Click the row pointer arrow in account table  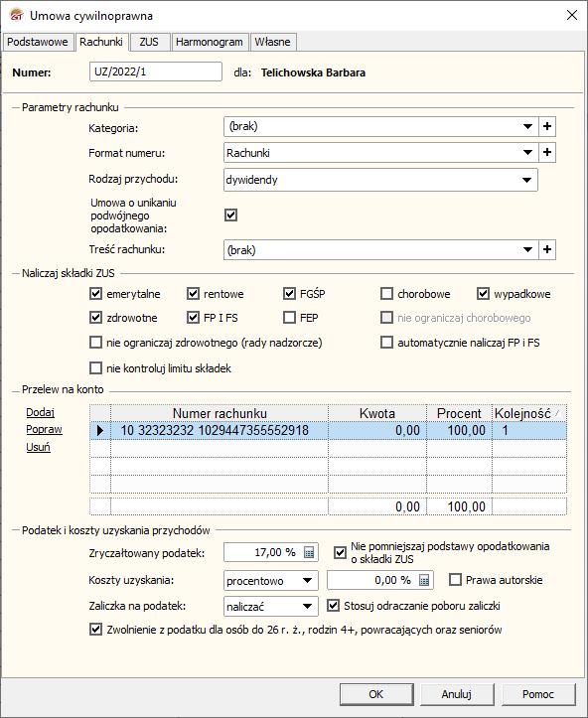tap(100, 430)
